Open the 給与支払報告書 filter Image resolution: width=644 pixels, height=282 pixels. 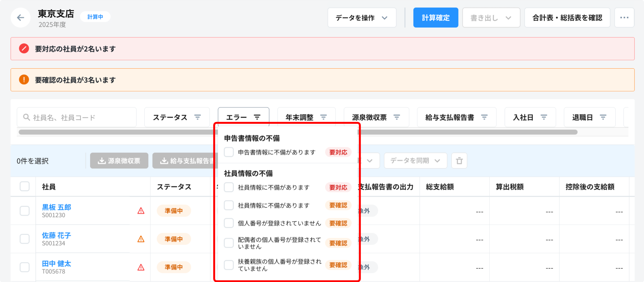tap(456, 117)
